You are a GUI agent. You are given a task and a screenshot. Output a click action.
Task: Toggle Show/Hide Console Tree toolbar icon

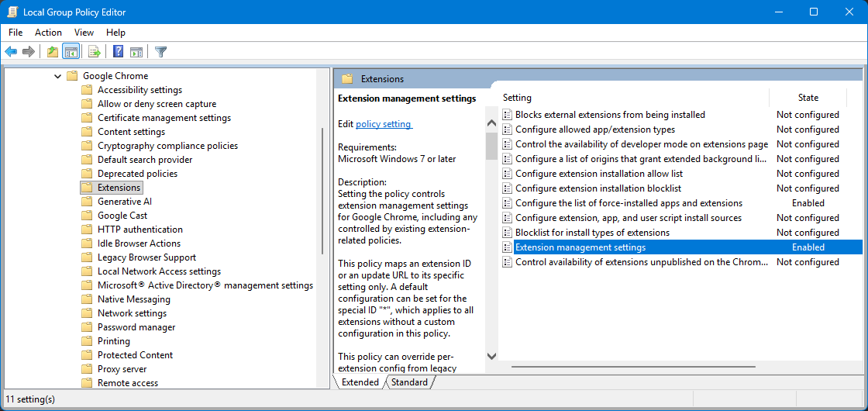tap(71, 52)
